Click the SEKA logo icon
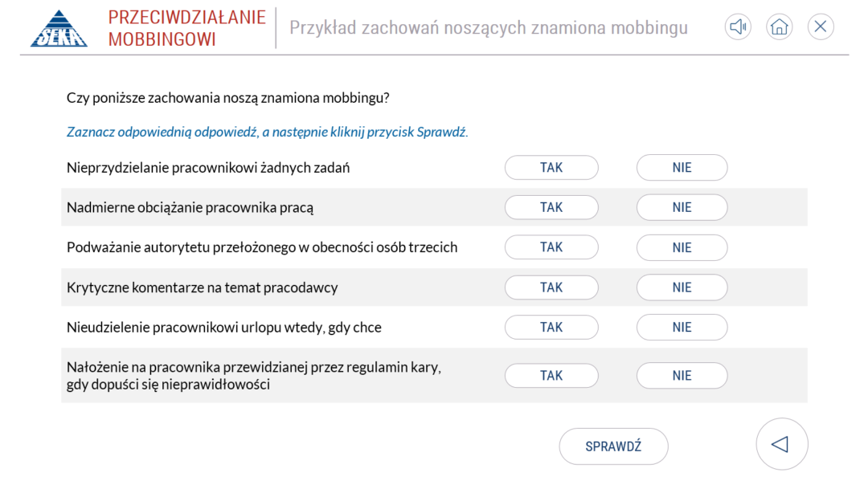This screenshot has height=485, width=868. (x=59, y=28)
